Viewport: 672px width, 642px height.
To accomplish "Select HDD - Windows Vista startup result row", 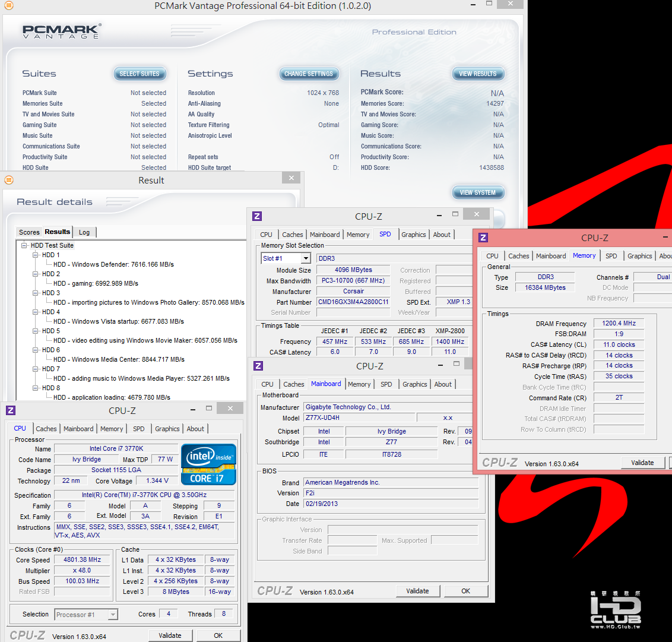I will (119, 321).
